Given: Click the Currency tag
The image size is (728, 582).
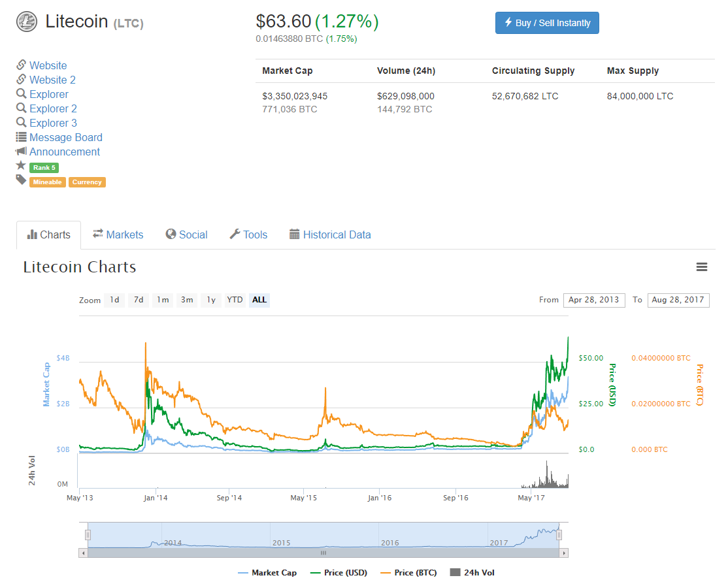Looking at the screenshot, I should 87,182.
